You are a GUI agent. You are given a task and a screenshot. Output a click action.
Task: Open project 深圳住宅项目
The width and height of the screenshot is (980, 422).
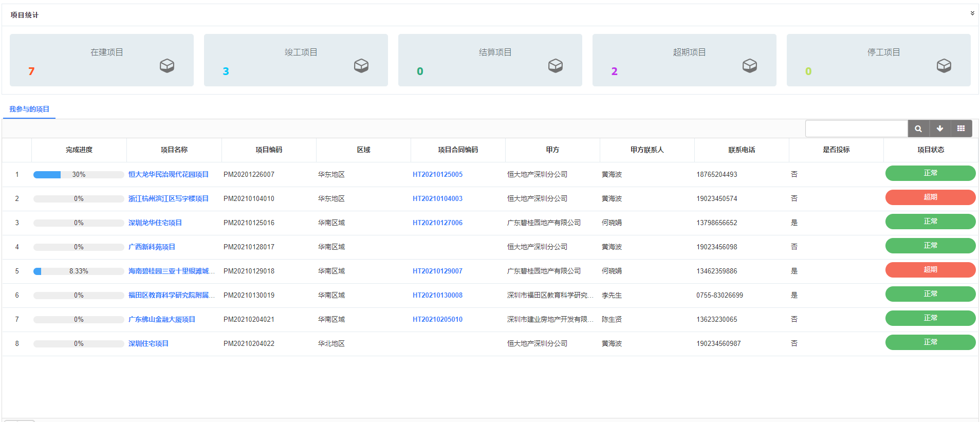149,343
